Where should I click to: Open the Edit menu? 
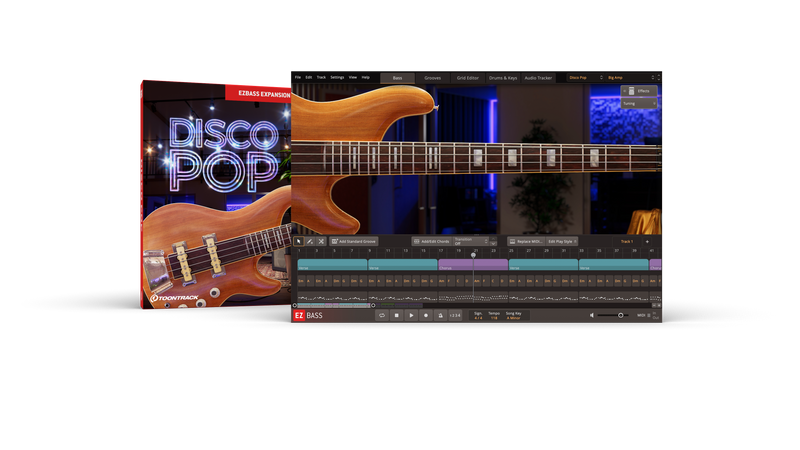point(309,78)
